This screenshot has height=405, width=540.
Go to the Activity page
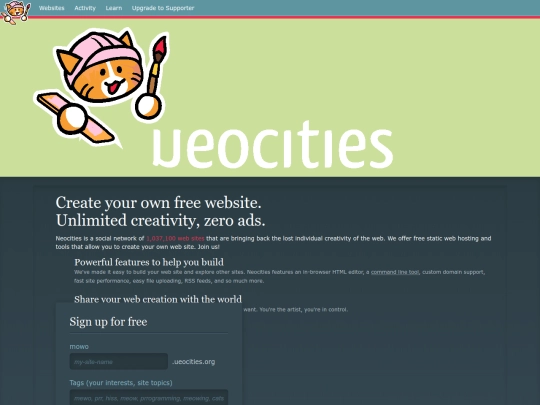click(85, 8)
